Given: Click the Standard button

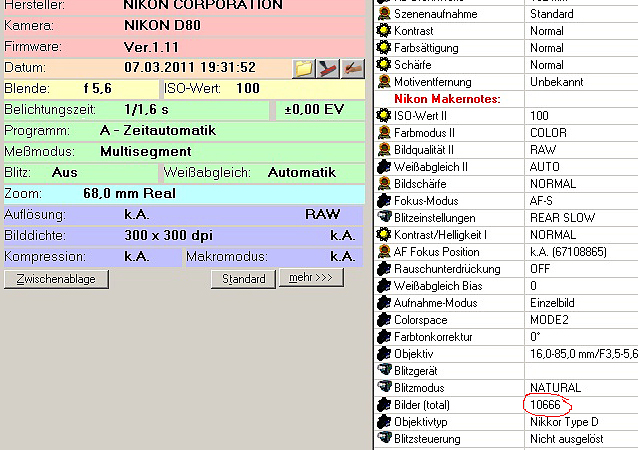Looking at the screenshot, I should coord(243,279).
